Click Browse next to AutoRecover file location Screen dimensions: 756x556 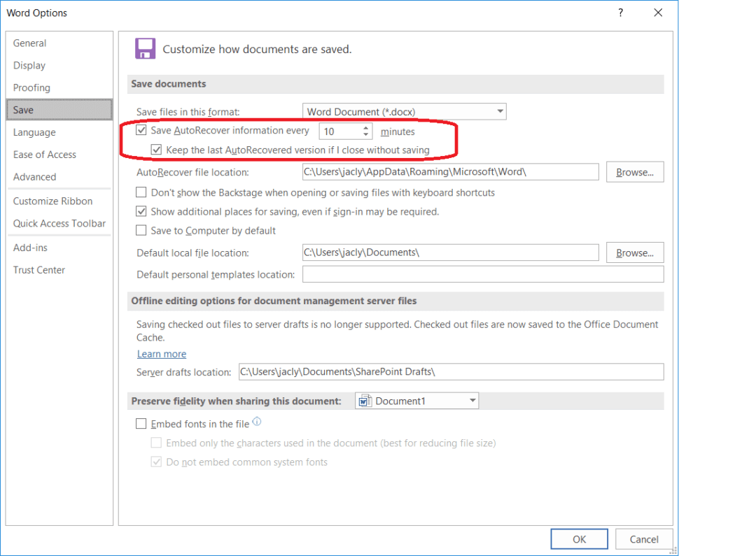634,171
